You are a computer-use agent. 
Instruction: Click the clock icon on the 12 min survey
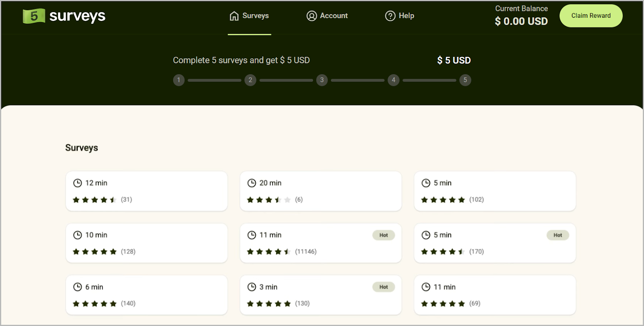[x=78, y=183]
